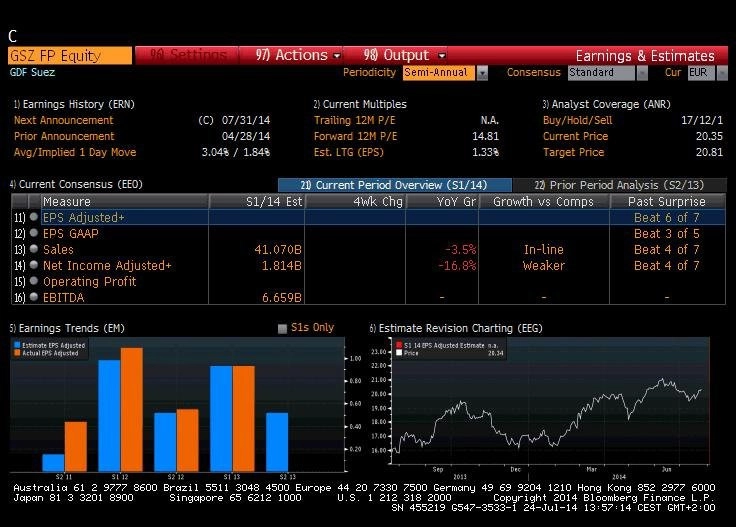Click orange Actual EPS Adjusted legend swatch

(17, 353)
